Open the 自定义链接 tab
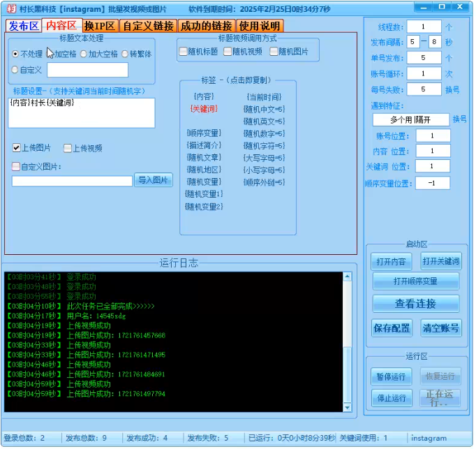This screenshot has height=449, width=476. point(148,26)
